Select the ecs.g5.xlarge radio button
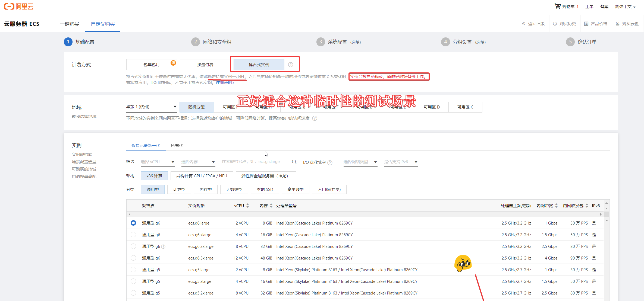The image size is (644, 301). pyautogui.click(x=133, y=281)
